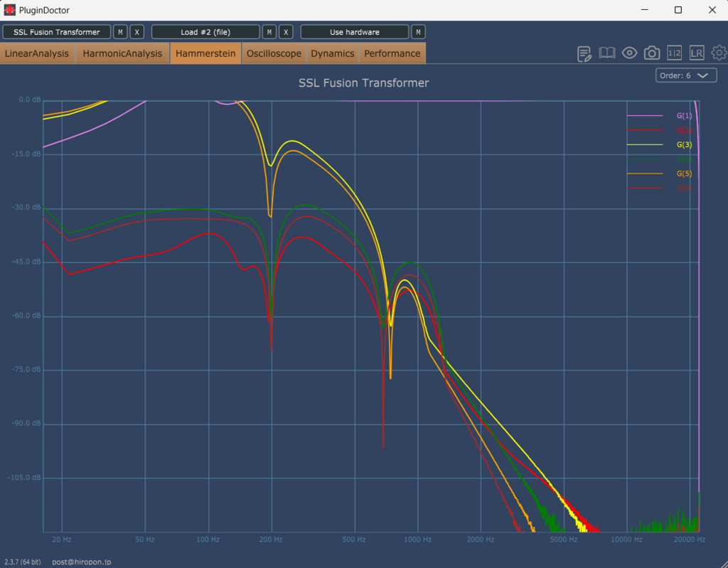Open settings with the gear icon
Image resolution: width=728 pixels, height=568 pixels.
(719, 53)
